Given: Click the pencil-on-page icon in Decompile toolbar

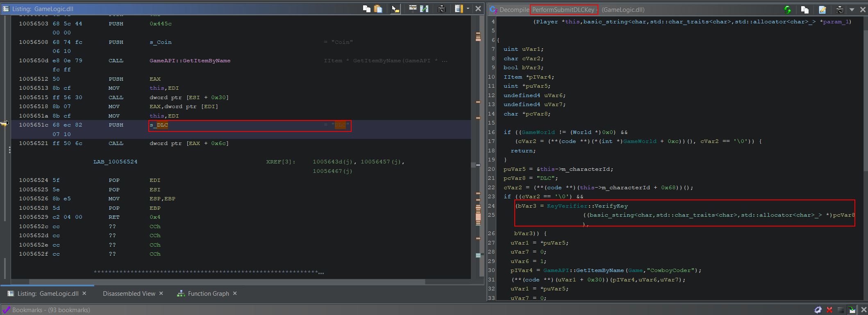Looking at the screenshot, I should pyautogui.click(x=822, y=10).
